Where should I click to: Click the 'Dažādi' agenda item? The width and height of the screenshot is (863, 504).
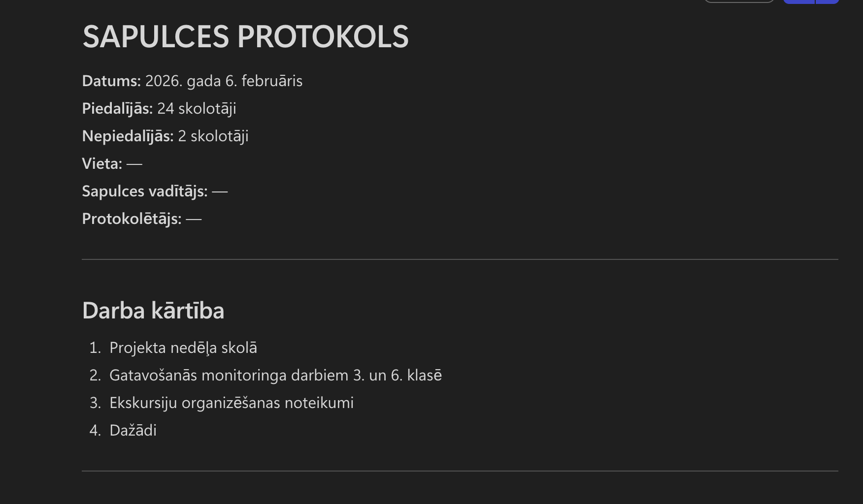click(133, 430)
